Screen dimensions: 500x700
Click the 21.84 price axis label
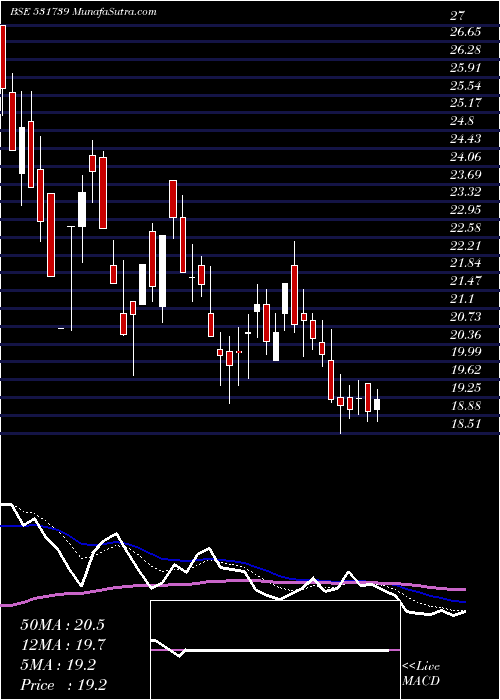tap(466, 263)
